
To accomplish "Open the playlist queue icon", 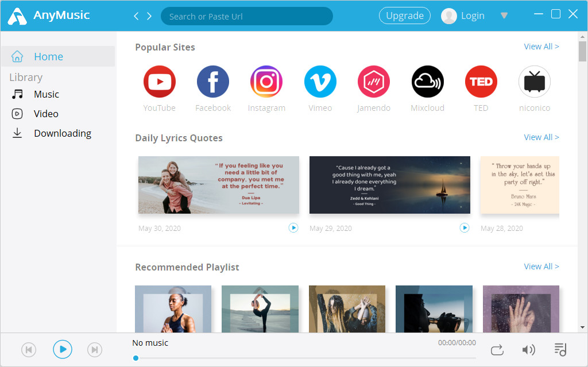I will point(560,349).
